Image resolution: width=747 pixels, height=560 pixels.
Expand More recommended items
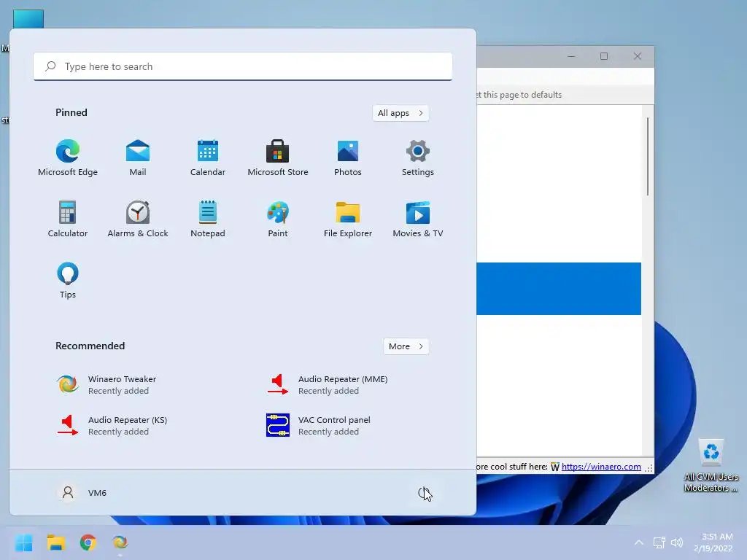coord(406,346)
